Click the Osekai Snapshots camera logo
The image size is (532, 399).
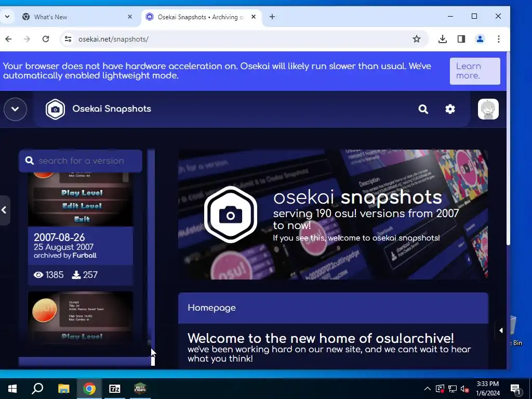pos(55,109)
